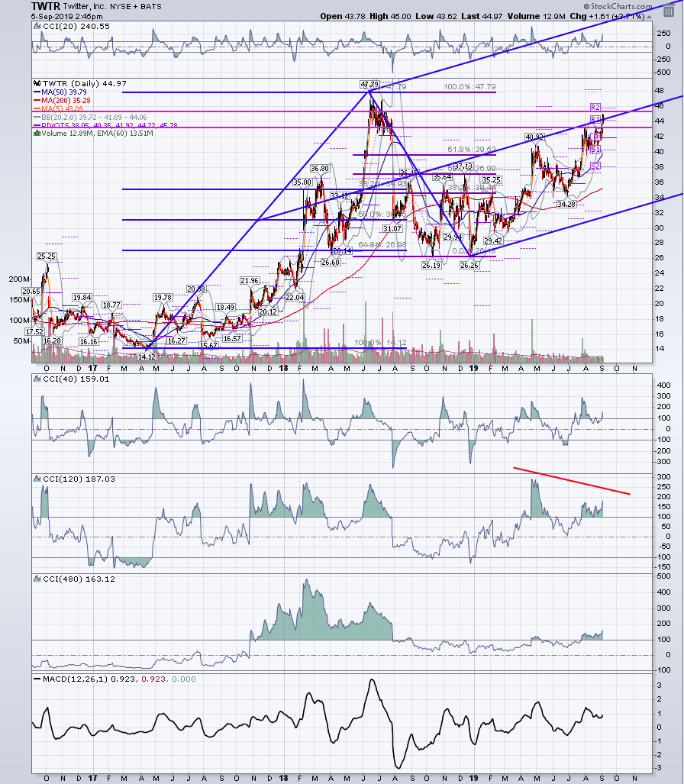Click the 100.0%: 47.79 Fibonacci label
This screenshot has width=684, height=784.
pyautogui.click(x=469, y=87)
